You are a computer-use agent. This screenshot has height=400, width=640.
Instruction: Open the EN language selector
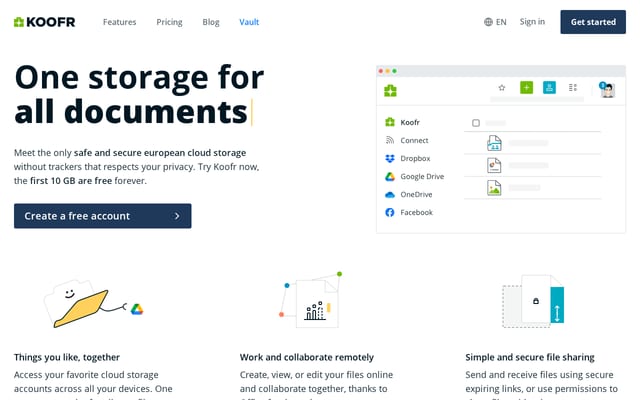pyautogui.click(x=495, y=22)
